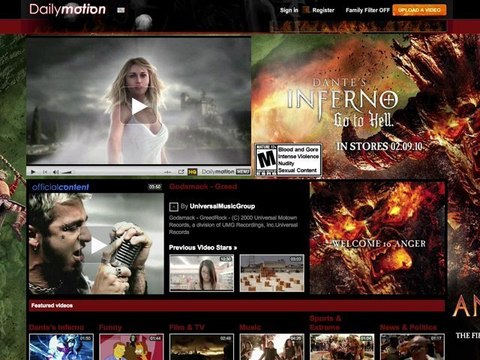Click the Dailymotion logo in player bar
Screen dimensions: 480x360
218,172
